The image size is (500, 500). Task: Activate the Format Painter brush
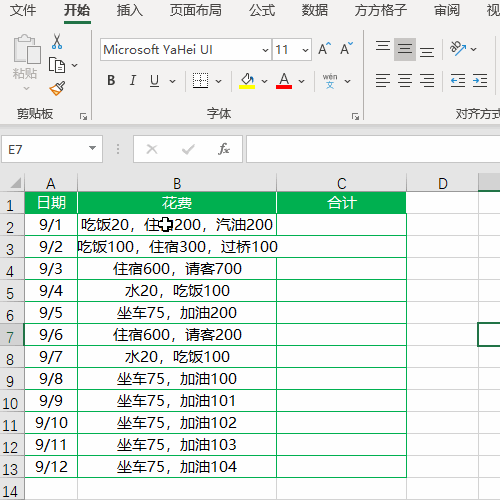point(57,89)
